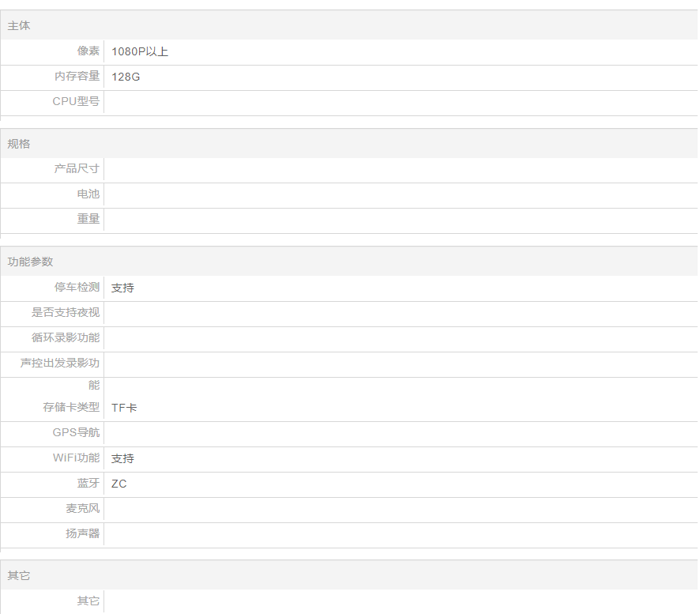This screenshot has width=700, height=614.
Task: Click the WiFi功能 field showing 支持
Action: (399, 458)
